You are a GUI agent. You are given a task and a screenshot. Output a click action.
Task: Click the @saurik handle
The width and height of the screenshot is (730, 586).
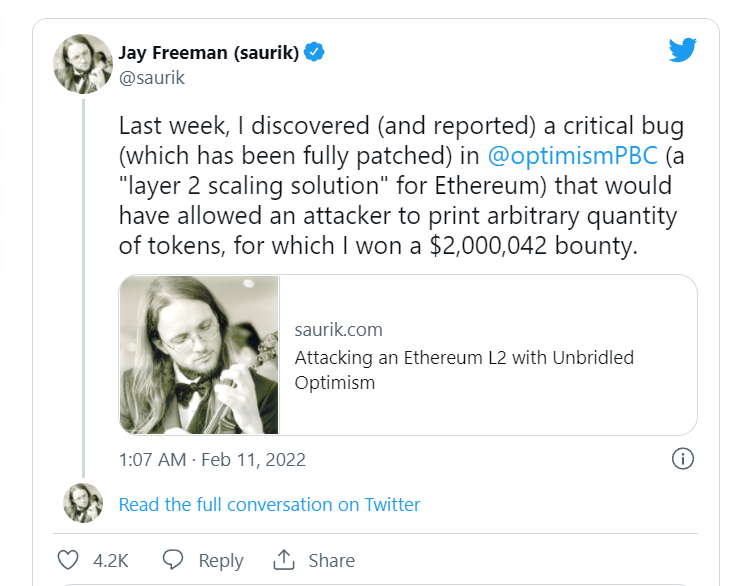click(152, 77)
